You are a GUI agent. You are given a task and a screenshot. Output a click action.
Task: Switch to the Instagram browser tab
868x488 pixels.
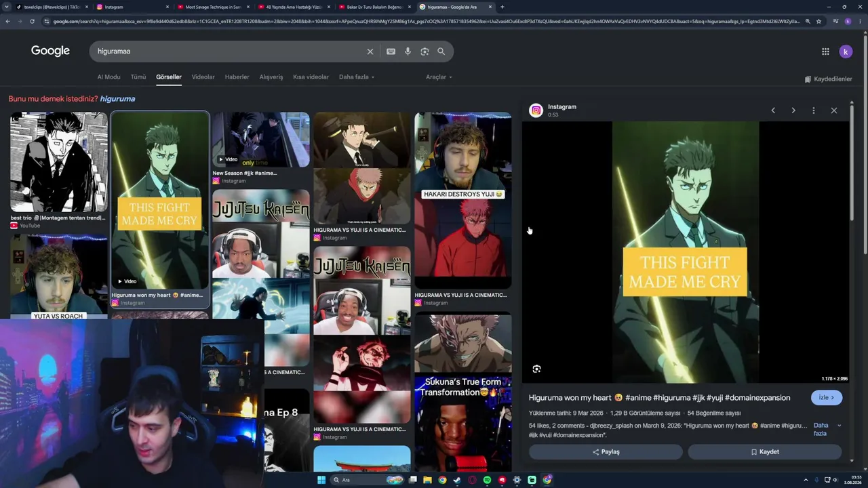coord(132,7)
